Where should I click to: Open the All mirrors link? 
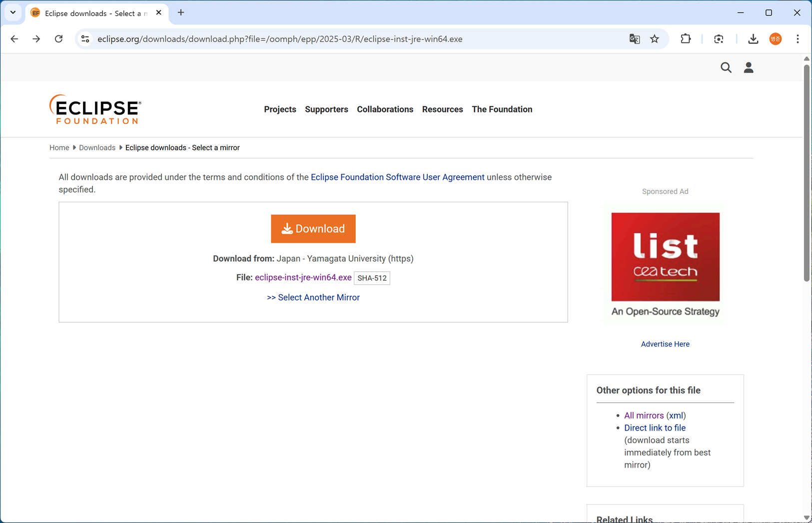(x=644, y=416)
